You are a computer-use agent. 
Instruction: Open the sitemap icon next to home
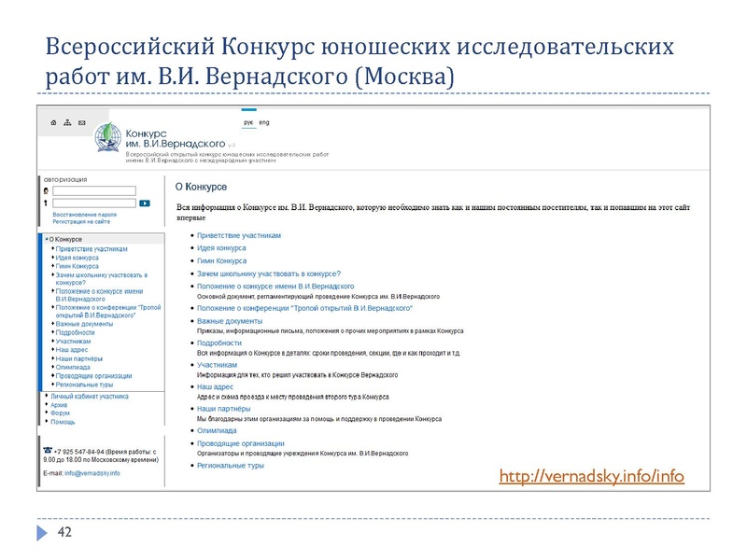(x=66, y=121)
